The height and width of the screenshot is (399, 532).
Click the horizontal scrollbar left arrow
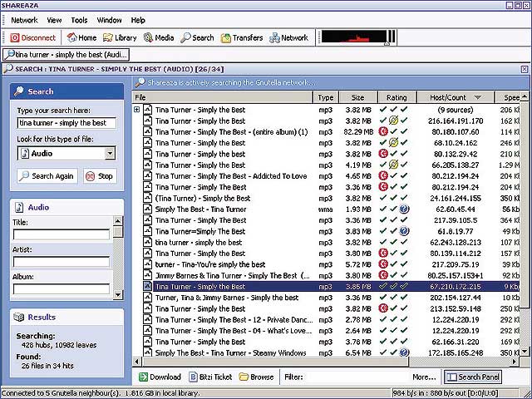pos(136,362)
